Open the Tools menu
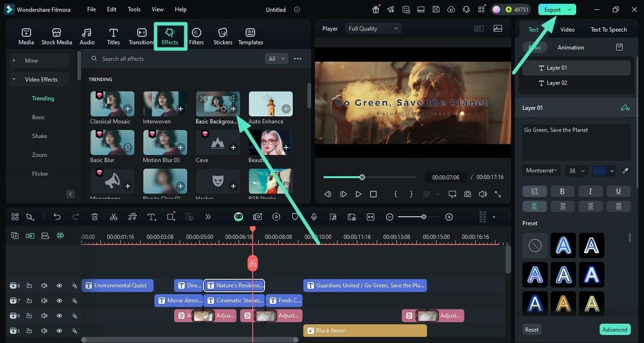This screenshot has width=644, height=343. click(134, 9)
